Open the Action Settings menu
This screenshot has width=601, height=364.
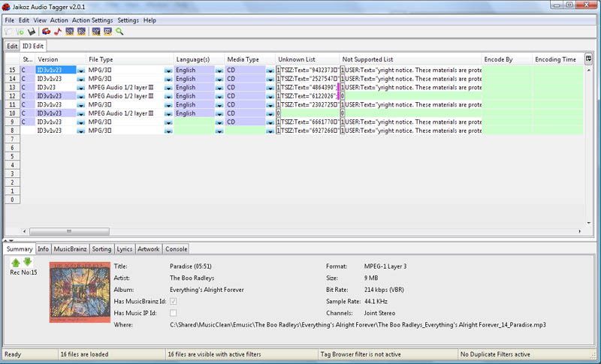(x=92, y=20)
